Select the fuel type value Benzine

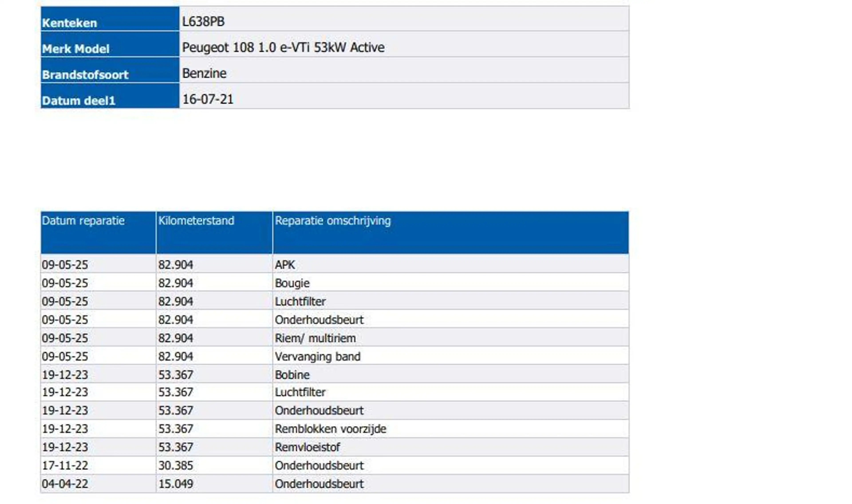tap(204, 73)
